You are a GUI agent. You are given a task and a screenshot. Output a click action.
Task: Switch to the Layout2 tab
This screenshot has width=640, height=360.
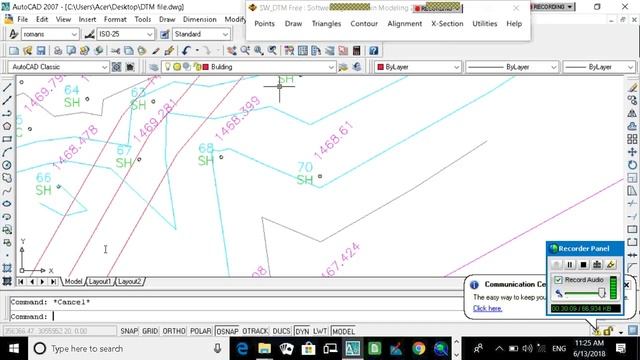point(129,282)
